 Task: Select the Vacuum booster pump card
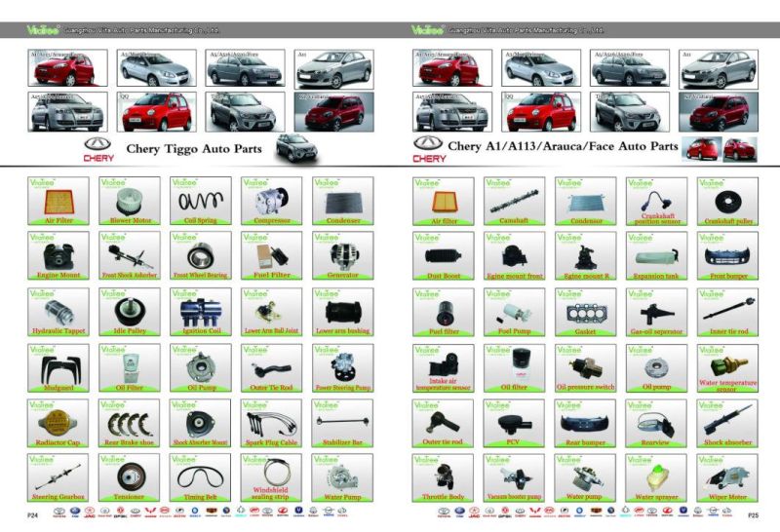tap(514, 477)
